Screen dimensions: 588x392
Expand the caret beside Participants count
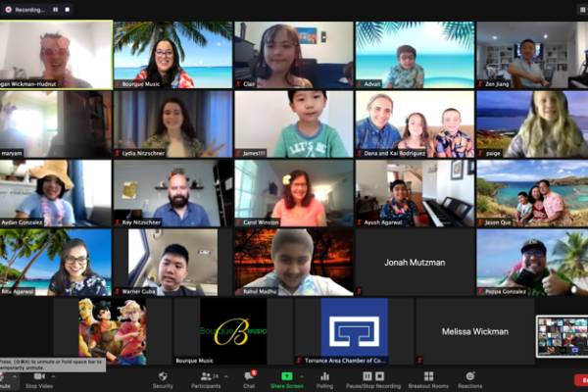[x=225, y=373]
